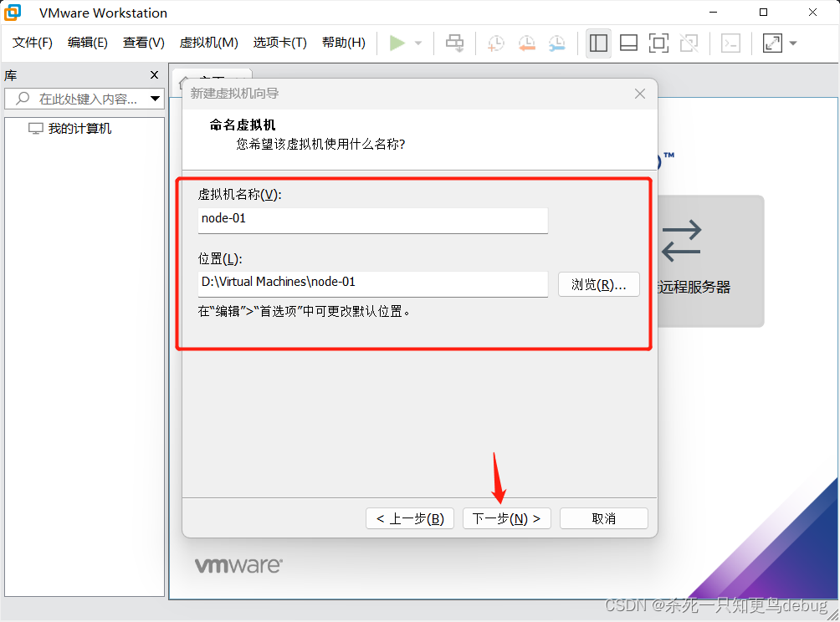This screenshot has height=622, width=840.
Task: Click the 取消 button to cancel
Action: click(603, 517)
